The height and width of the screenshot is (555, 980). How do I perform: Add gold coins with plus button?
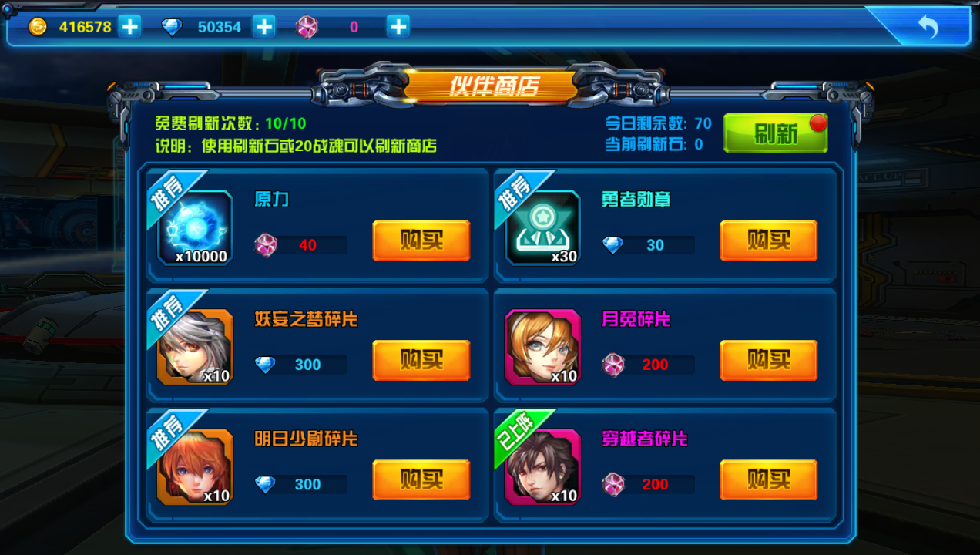click(129, 26)
